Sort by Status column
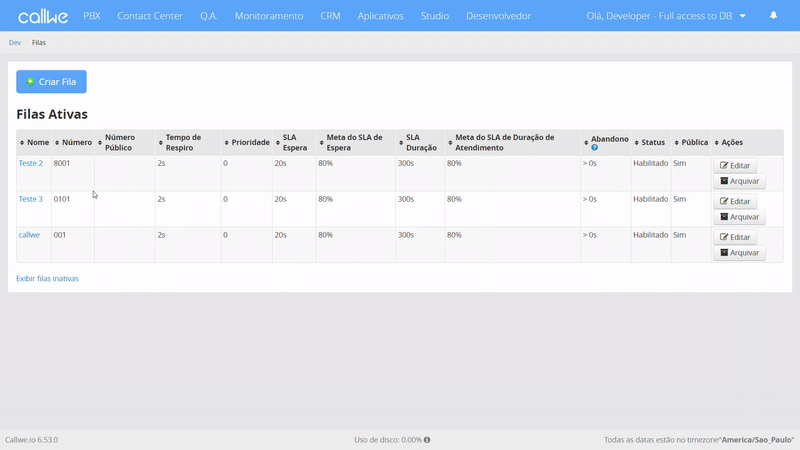Image resolution: width=800 pixels, height=450 pixels. click(x=649, y=142)
